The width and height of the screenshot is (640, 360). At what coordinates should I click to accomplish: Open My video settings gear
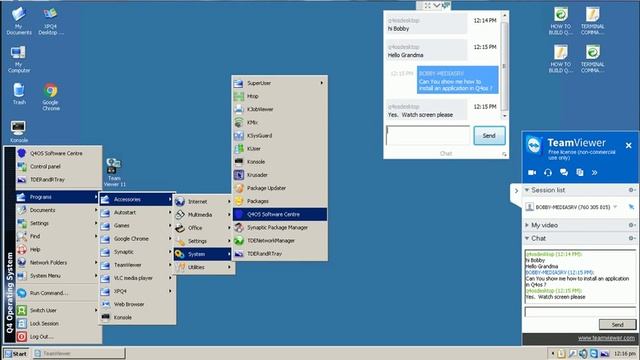tap(631, 225)
